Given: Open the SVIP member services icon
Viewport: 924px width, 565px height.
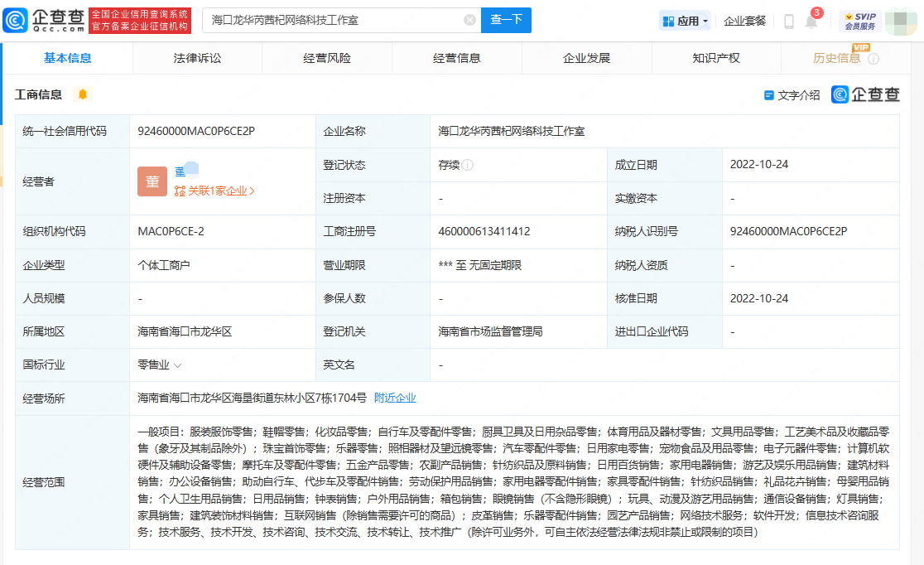Looking at the screenshot, I should pos(859,21).
